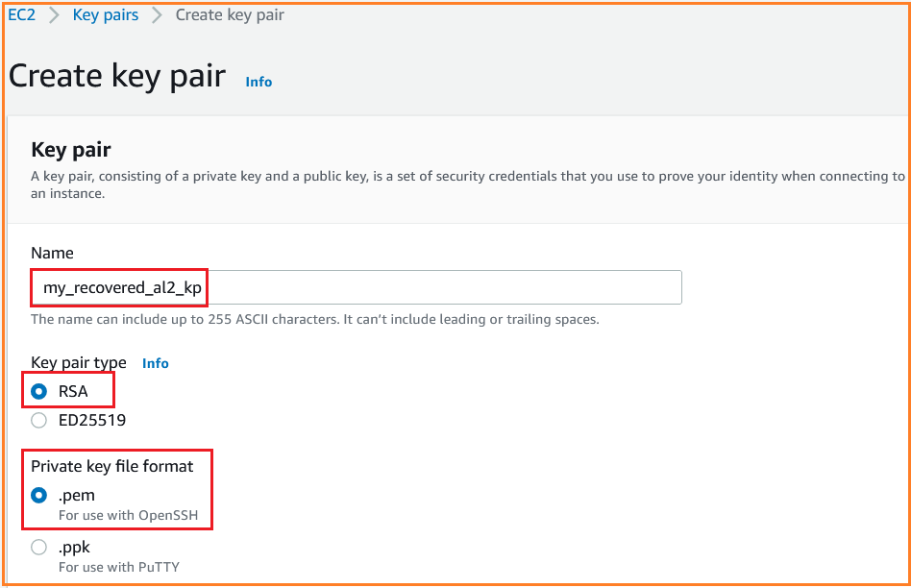Click the Create key pair breadcrumb label
Image resolution: width=911 pixels, height=588 pixels.
pyautogui.click(x=230, y=14)
